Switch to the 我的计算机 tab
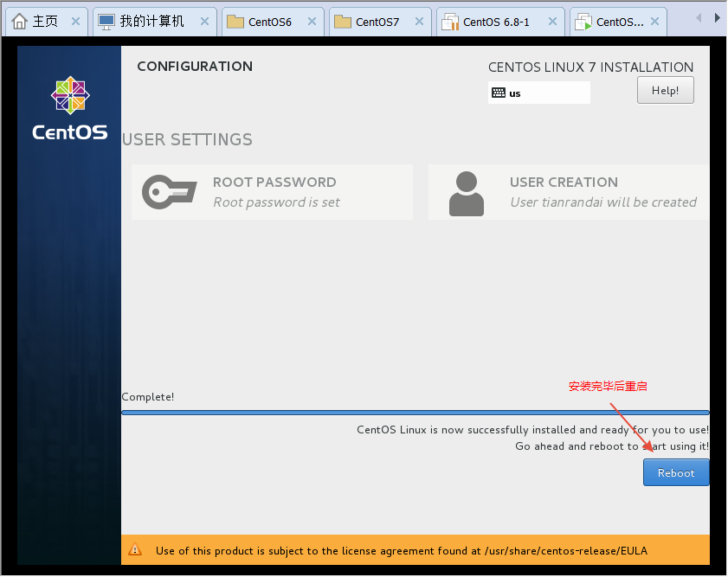 pos(155,22)
